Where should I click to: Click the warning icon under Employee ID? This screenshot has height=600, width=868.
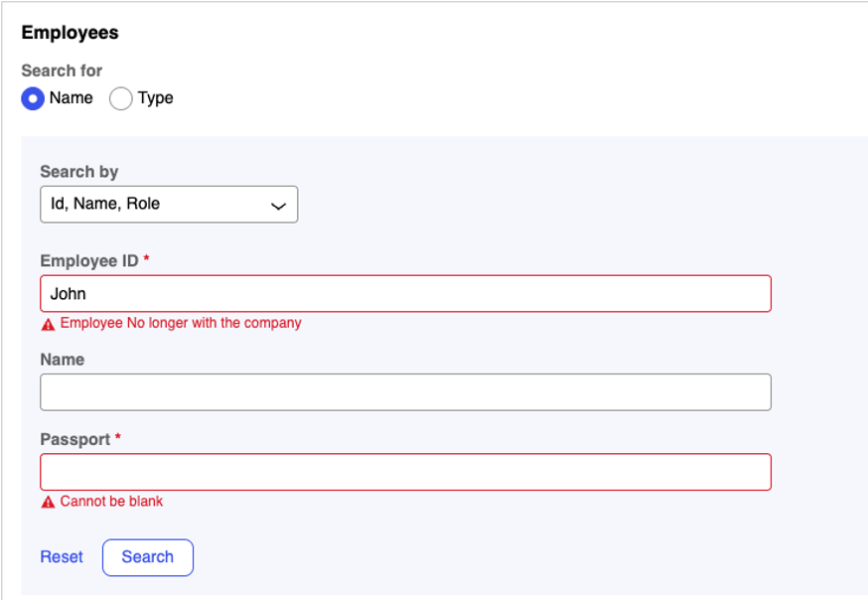(48, 324)
